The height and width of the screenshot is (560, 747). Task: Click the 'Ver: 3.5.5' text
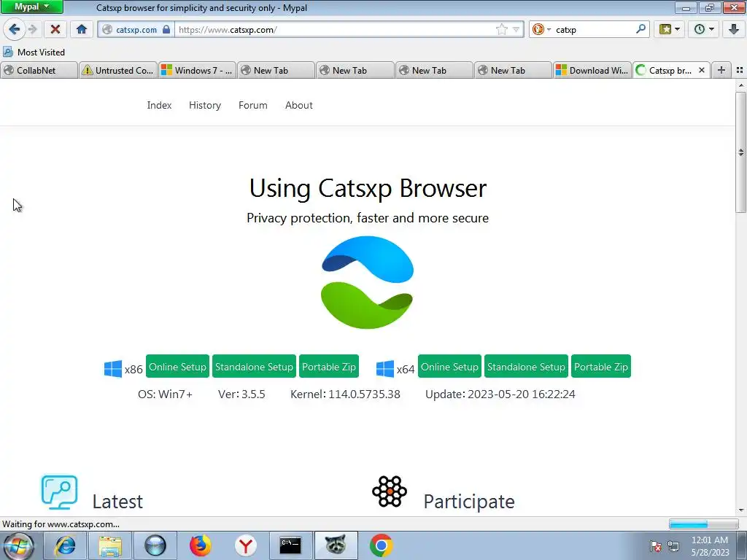click(241, 394)
